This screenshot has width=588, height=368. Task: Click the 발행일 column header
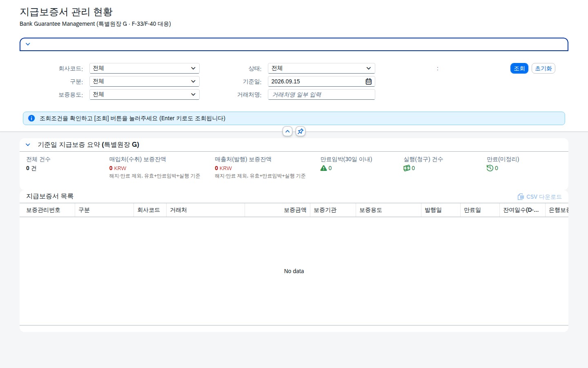click(441, 210)
